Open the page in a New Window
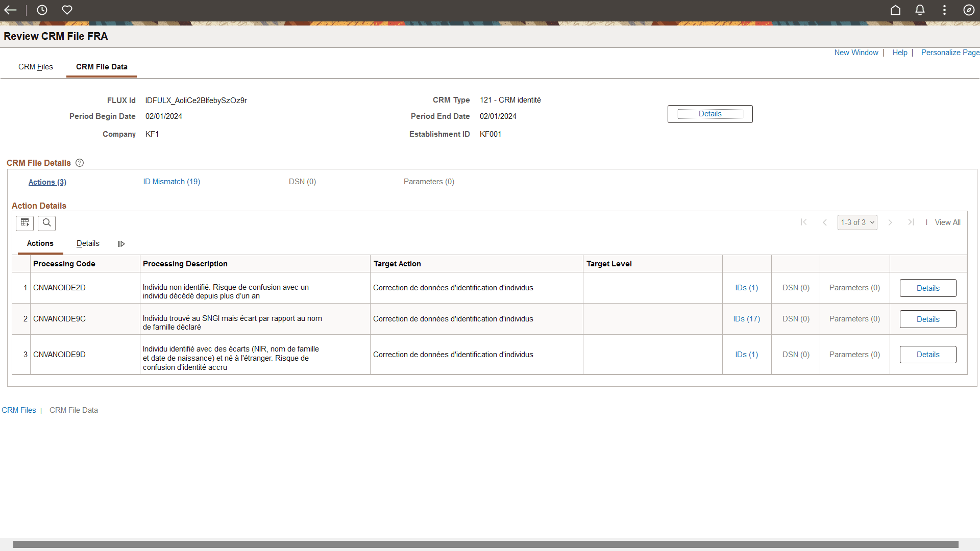The width and height of the screenshot is (980, 551). 856,52
